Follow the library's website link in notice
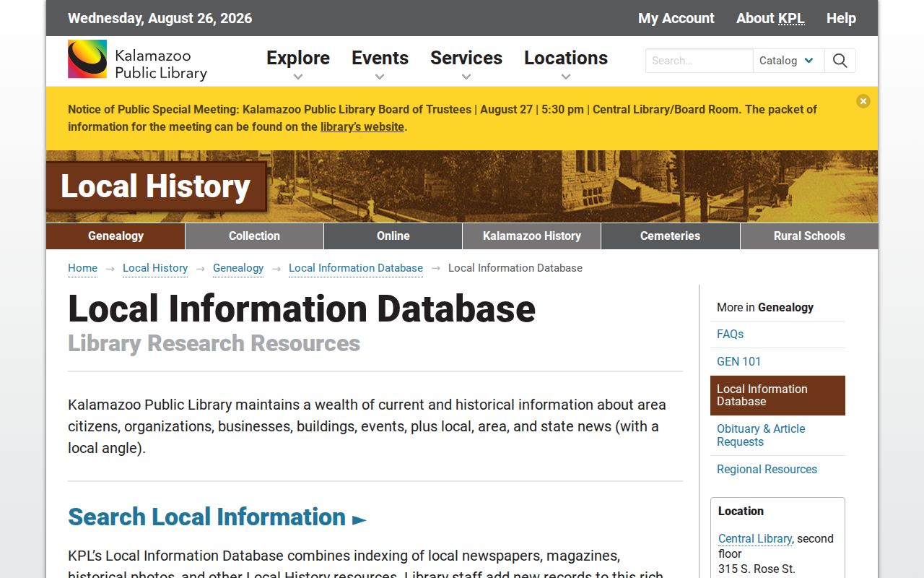The width and height of the screenshot is (924, 578). (x=362, y=126)
